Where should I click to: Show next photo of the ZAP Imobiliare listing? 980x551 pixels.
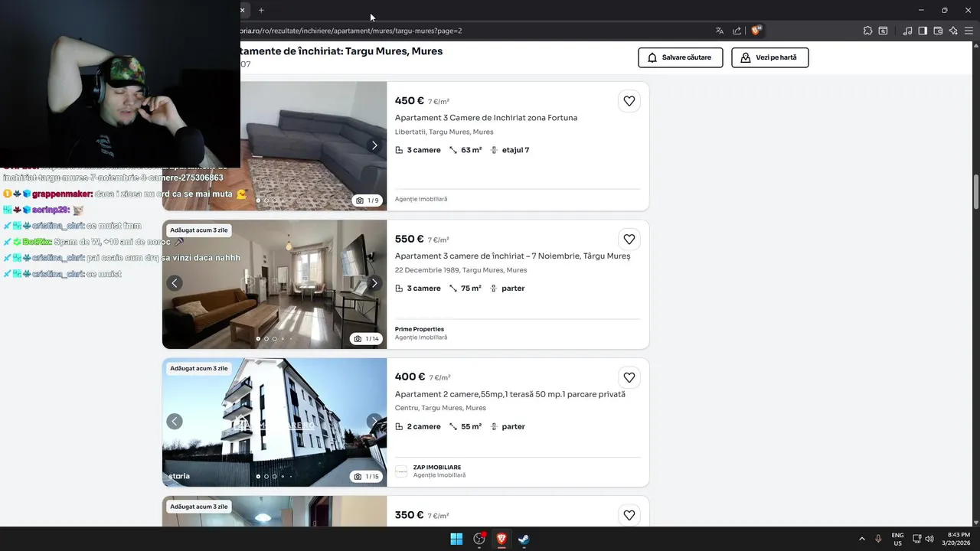(x=374, y=422)
